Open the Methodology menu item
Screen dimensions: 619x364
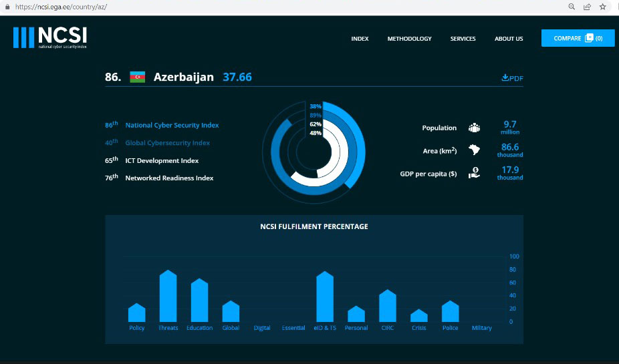[x=409, y=39]
